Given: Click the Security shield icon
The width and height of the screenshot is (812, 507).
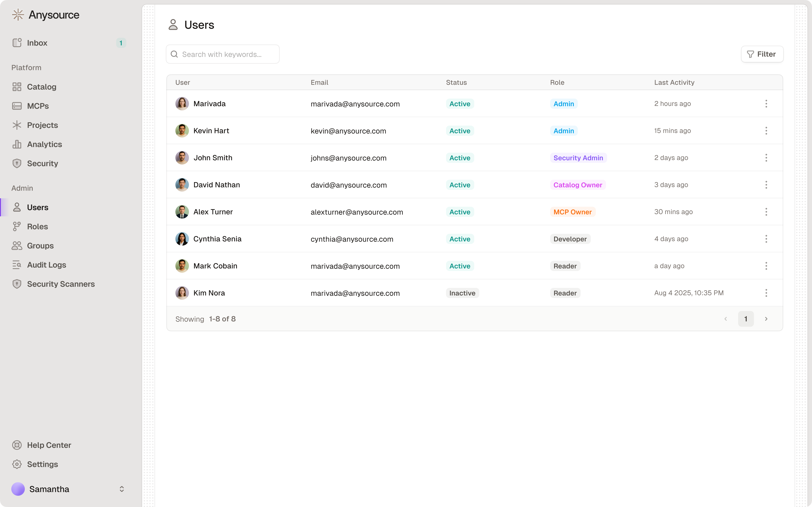Looking at the screenshot, I should [x=17, y=163].
